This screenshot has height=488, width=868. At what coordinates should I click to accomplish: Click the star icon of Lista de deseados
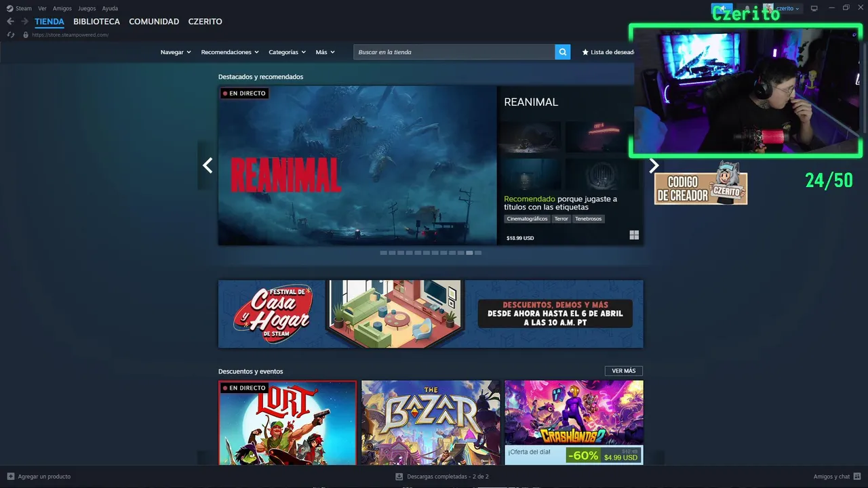click(585, 52)
